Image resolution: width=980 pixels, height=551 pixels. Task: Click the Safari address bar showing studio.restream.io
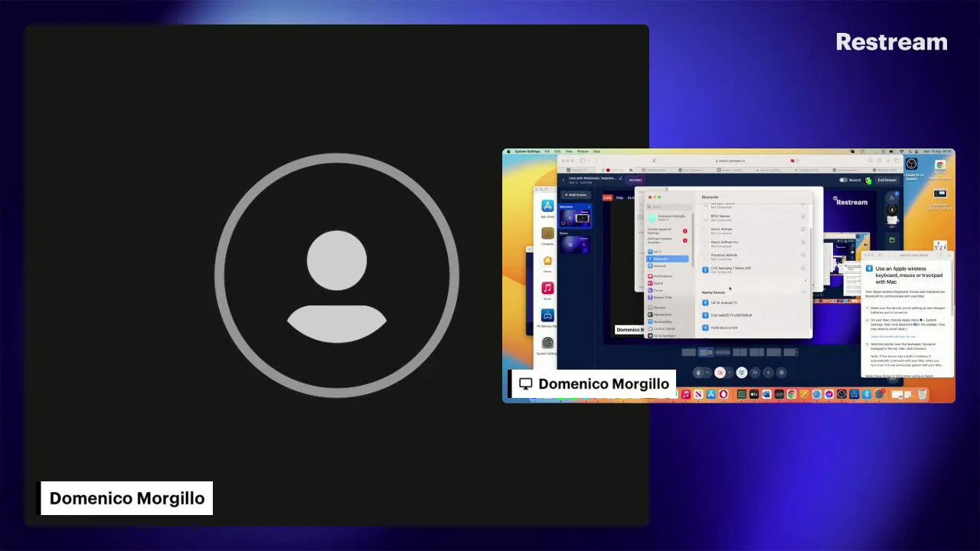coord(730,161)
